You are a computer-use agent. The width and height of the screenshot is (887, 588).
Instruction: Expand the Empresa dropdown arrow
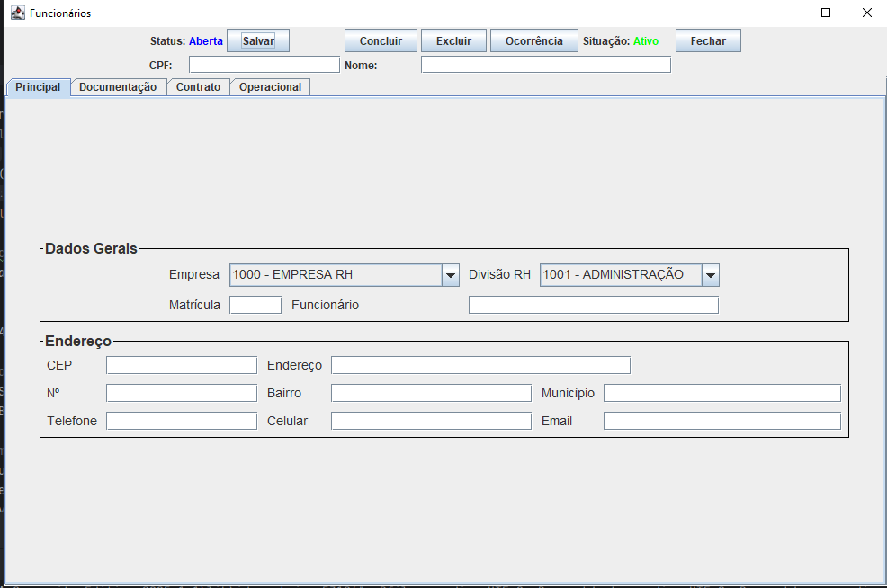tap(451, 275)
